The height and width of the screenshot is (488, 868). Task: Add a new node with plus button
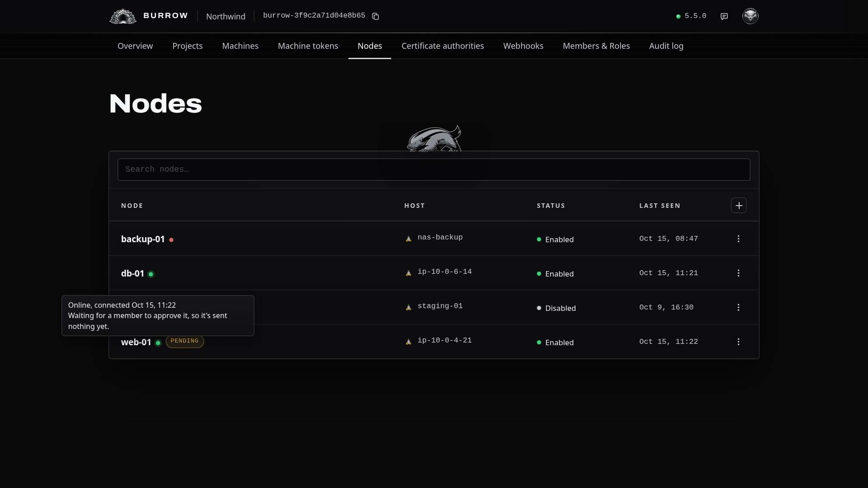coord(739,206)
